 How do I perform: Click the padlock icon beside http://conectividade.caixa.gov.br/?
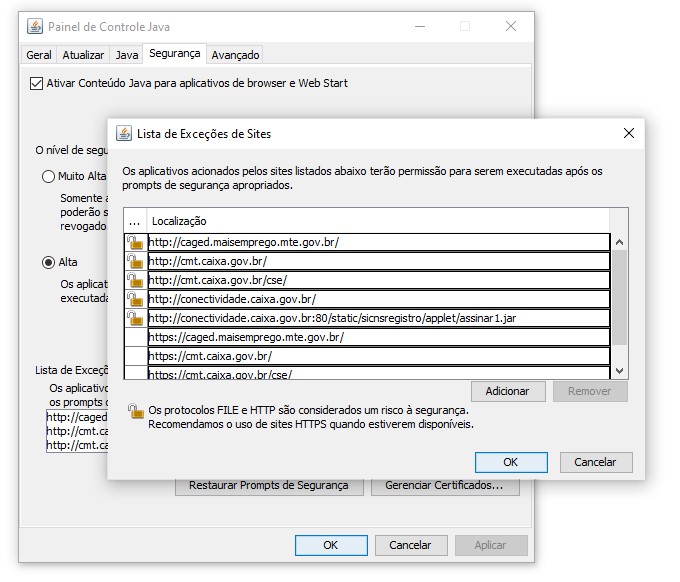tap(135, 299)
